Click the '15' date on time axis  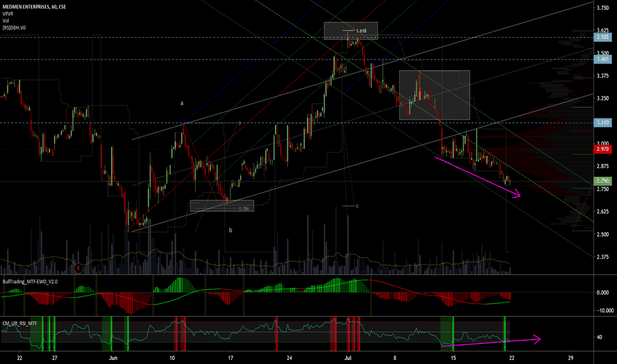pyautogui.click(x=453, y=358)
